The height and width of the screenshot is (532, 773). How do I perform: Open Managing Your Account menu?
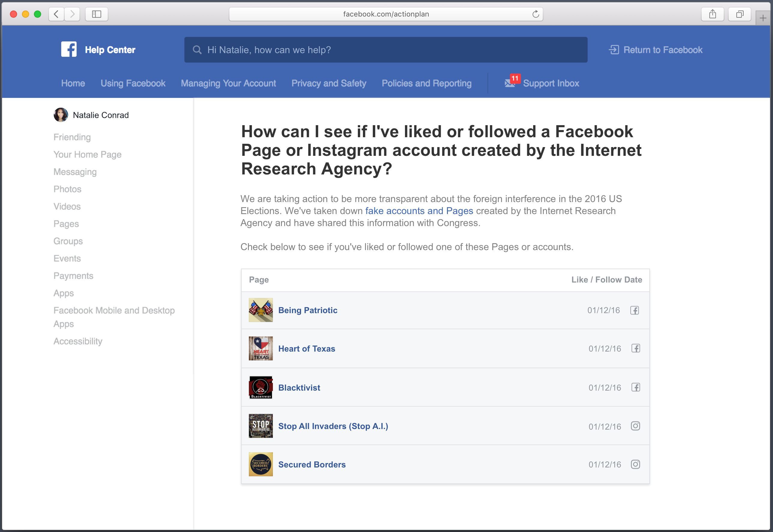click(x=228, y=83)
